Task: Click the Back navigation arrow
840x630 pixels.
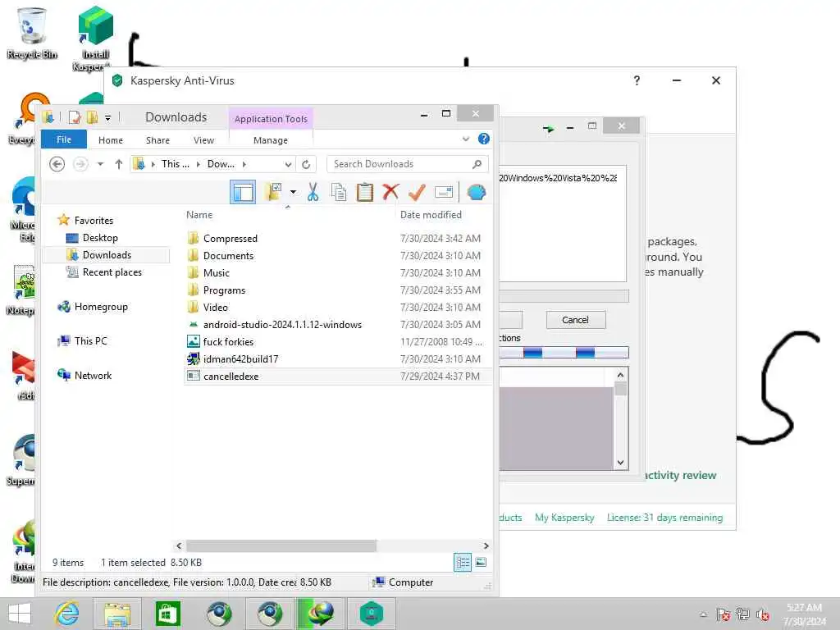Action: [x=57, y=164]
